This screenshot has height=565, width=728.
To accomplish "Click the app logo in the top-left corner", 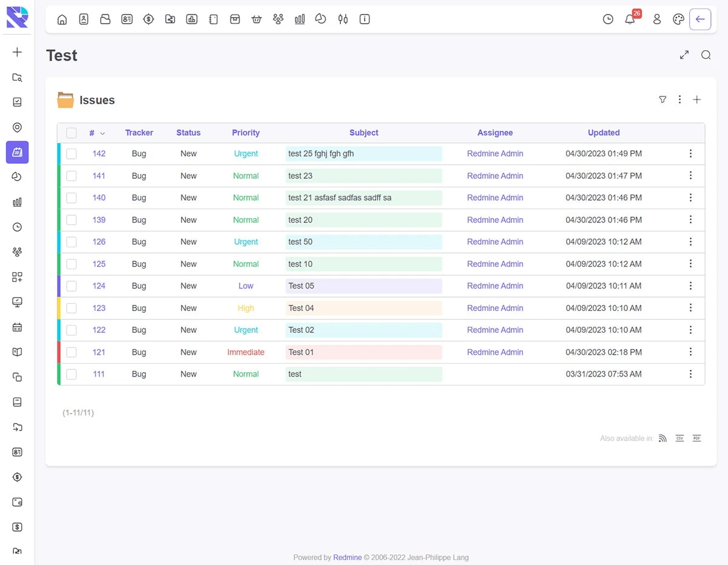I will click(x=17, y=17).
